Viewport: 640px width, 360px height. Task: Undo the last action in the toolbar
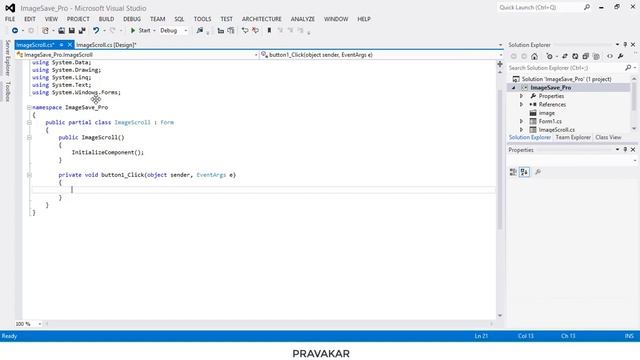coord(96,31)
